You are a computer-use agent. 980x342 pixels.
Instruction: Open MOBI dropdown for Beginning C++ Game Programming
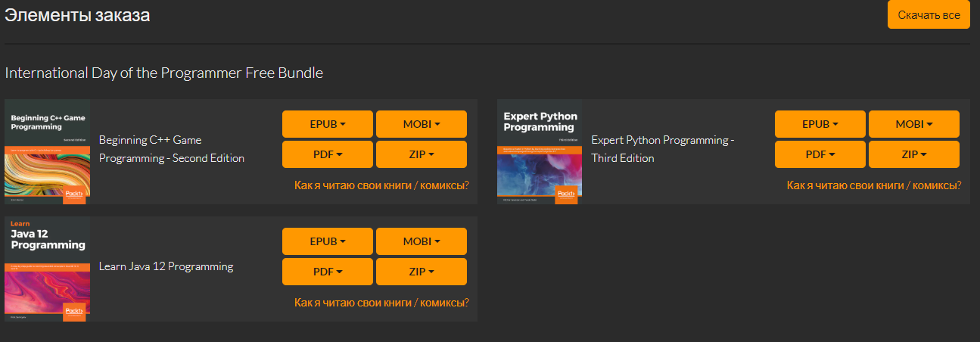pos(422,124)
